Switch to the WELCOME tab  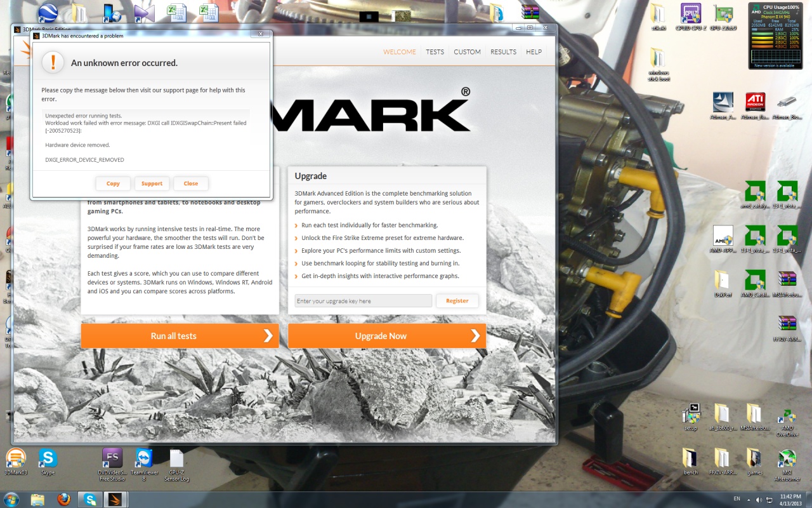(x=400, y=52)
